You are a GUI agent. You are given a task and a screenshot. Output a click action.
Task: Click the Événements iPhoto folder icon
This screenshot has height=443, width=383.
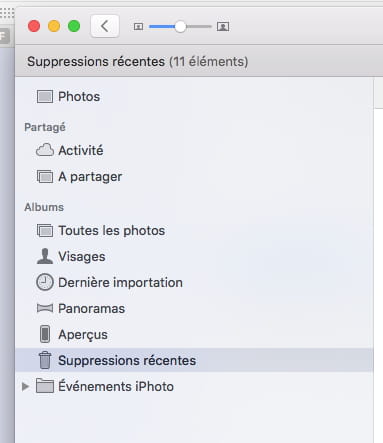pyautogui.click(x=45, y=386)
